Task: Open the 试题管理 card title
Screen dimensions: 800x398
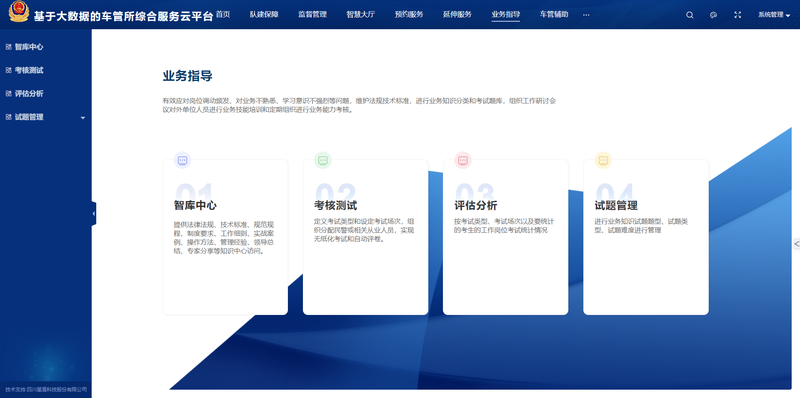Action: click(616, 206)
